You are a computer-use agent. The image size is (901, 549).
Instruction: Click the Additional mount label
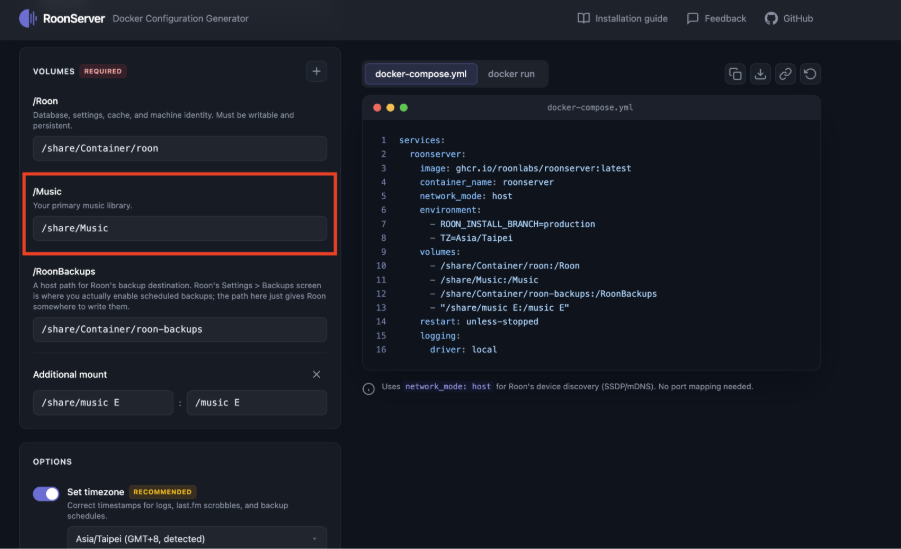tap(70, 374)
